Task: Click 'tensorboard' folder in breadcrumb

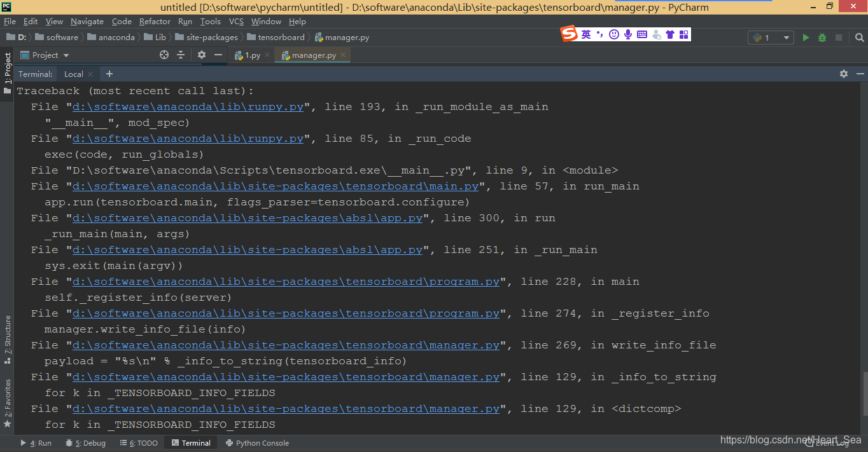Action: tap(276, 38)
